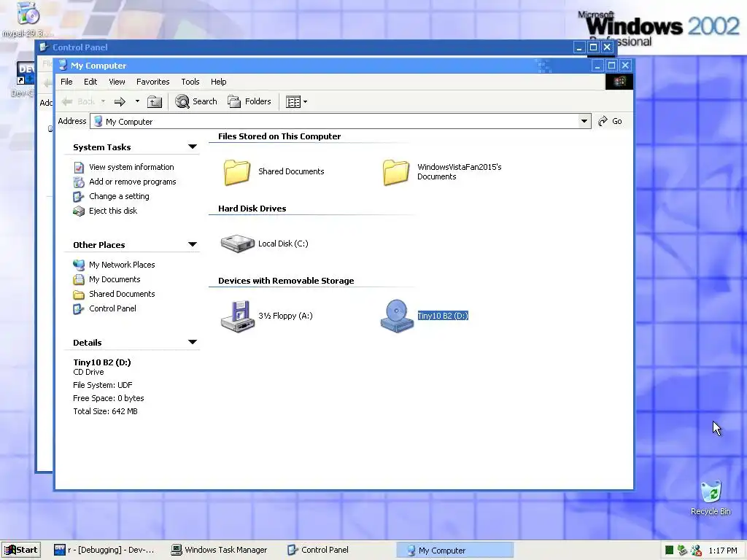Click the network connection tray icon
The width and height of the screenshot is (747, 560).
tap(682, 551)
